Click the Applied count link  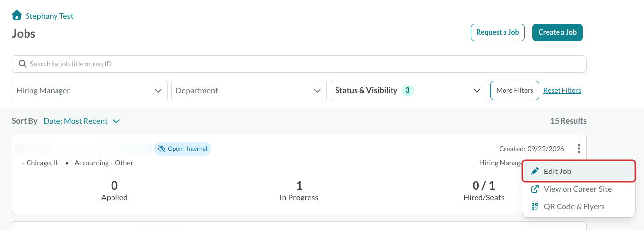tap(114, 197)
